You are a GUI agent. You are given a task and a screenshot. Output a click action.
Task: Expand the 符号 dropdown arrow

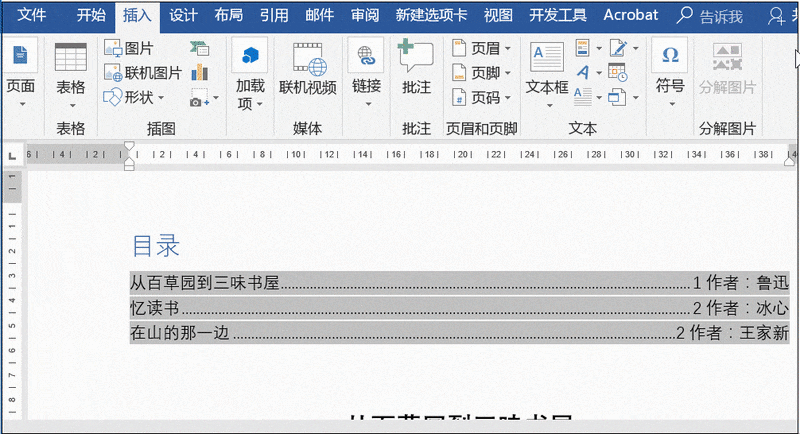click(672, 104)
